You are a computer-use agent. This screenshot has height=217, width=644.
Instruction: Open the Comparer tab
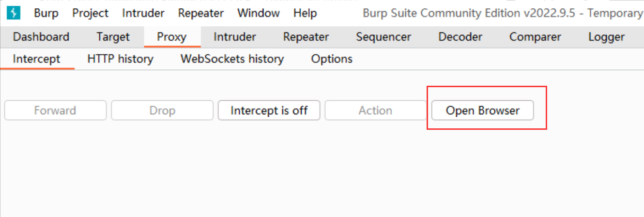click(x=535, y=37)
